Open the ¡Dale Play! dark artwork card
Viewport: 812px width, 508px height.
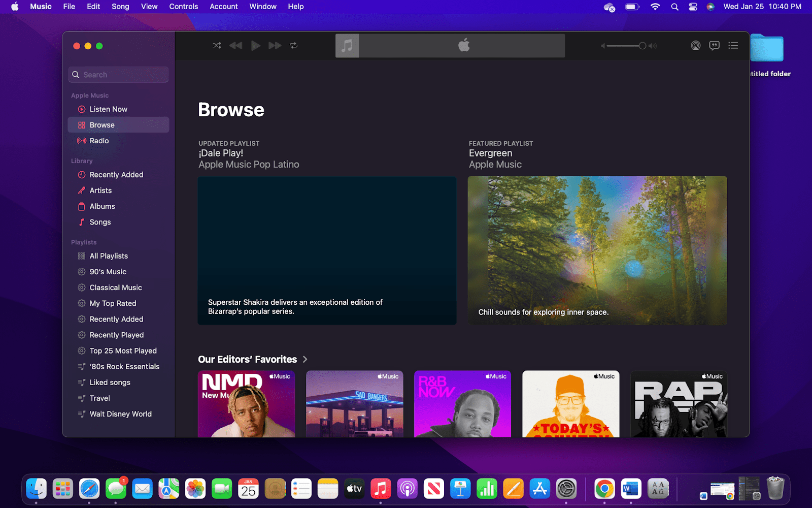tap(327, 250)
